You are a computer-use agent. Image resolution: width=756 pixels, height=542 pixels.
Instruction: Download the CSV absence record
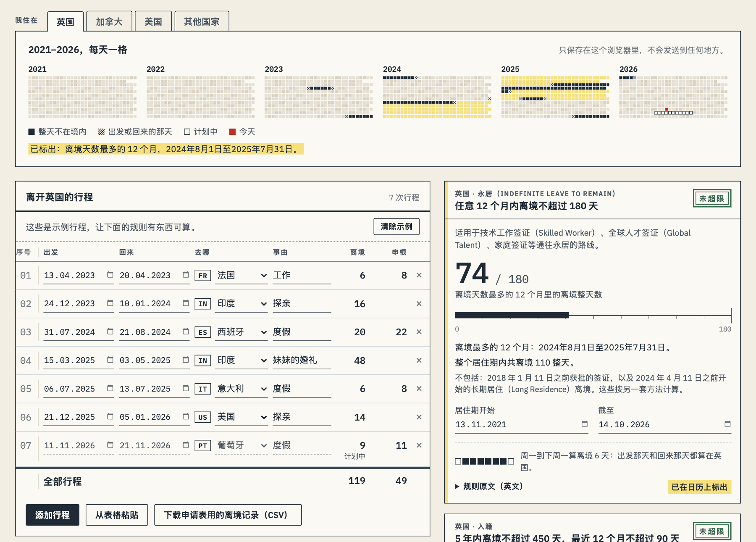[228, 515]
